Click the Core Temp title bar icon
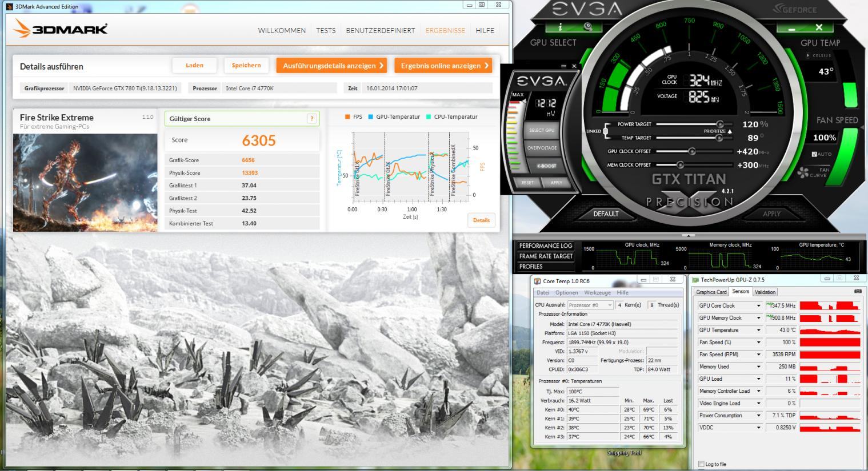The width and height of the screenshot is (868, 471). coord(537,281)
